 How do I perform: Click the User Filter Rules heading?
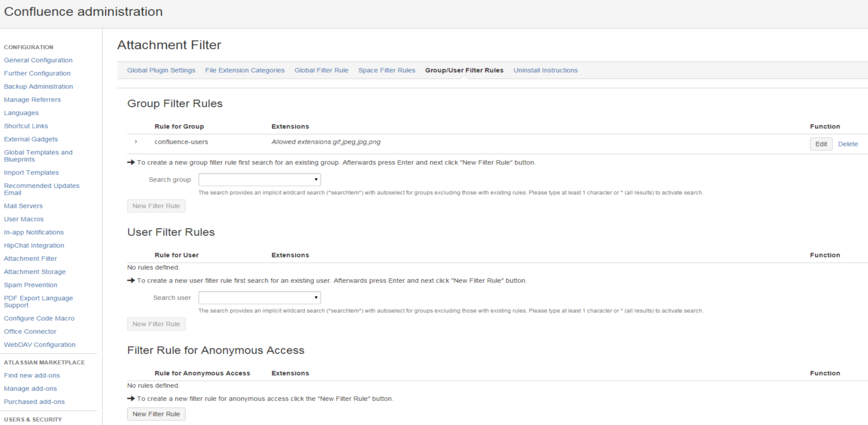click(171, 232)
